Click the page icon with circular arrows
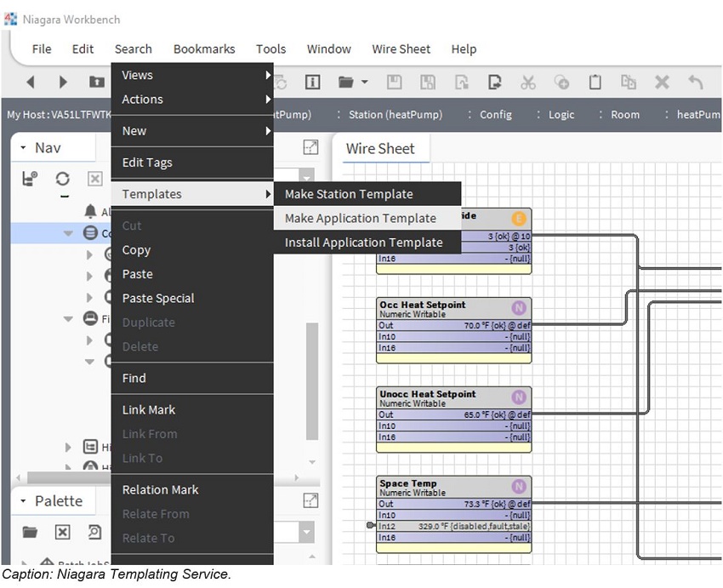Viewport: 723px width, 588px height. click(x=462, y=82)
